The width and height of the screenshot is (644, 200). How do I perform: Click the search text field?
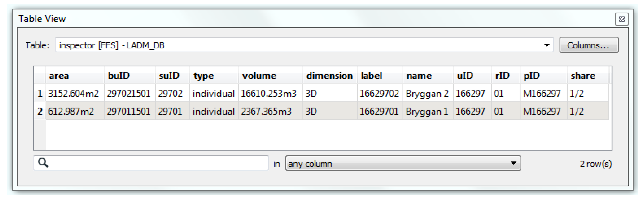pos(151,163)
